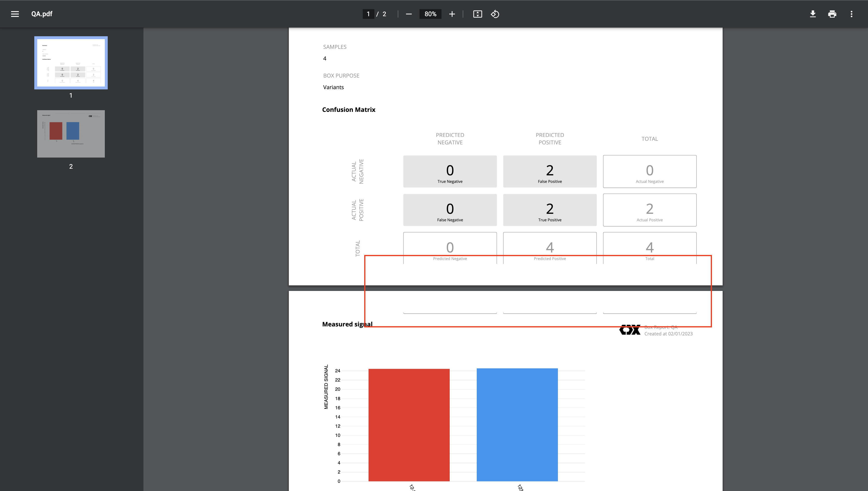The width and height of the screenshot is (868, 491).
Task: Click the QA.pdf document title
Action: click(x=42, y=14)
